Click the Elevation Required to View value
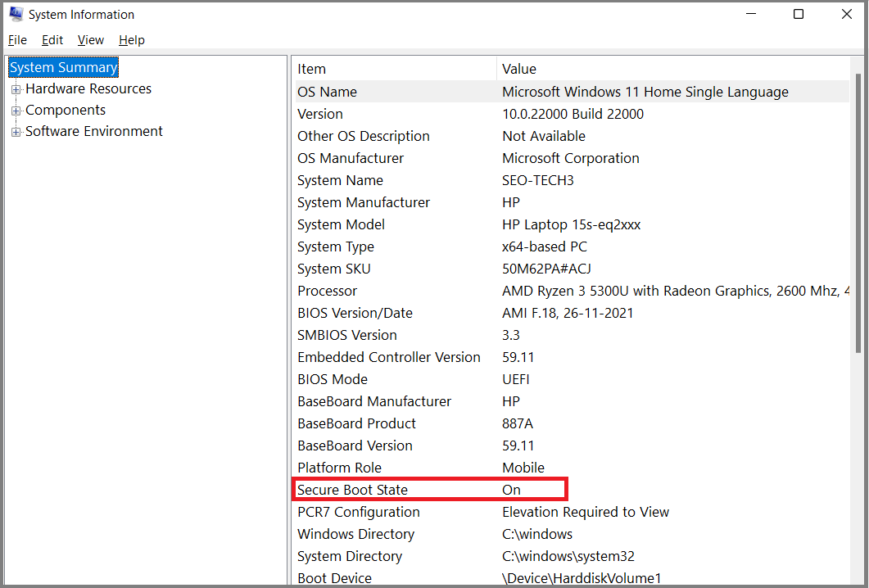The height and width of the screenshot is (588, 869). point(586,512)
